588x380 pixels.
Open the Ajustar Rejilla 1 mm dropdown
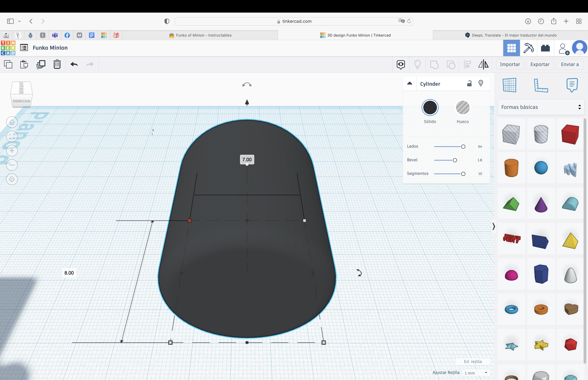[x=476, y=373]
